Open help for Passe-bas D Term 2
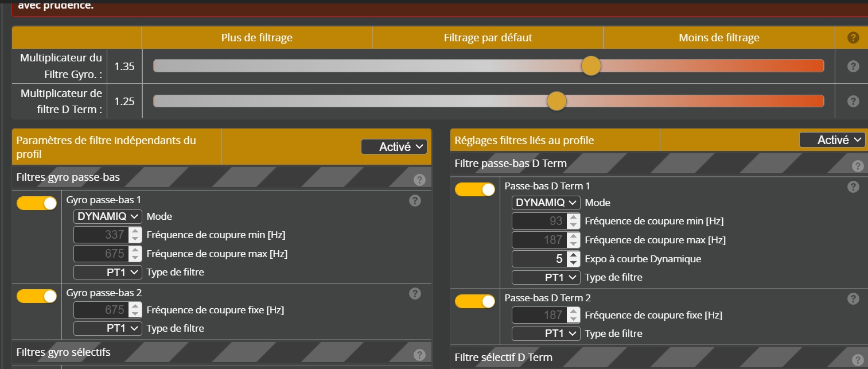This screenshot has width=868, height=369. tap(853, 298)
